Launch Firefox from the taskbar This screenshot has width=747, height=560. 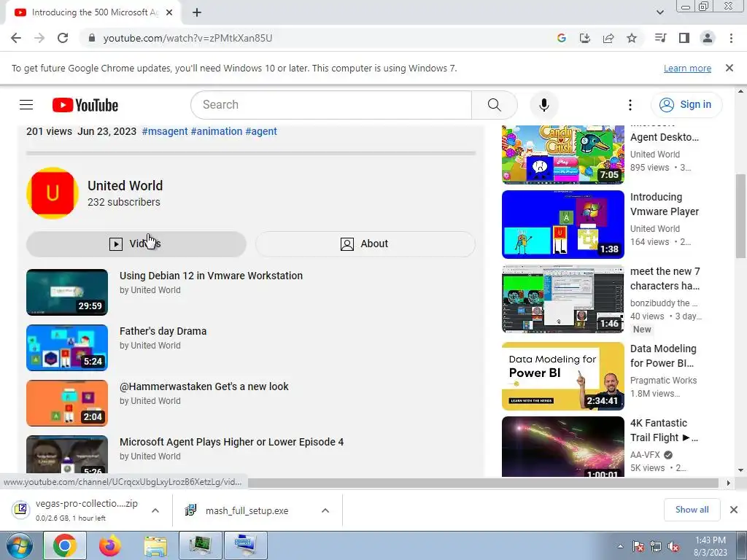coord(110,545)
